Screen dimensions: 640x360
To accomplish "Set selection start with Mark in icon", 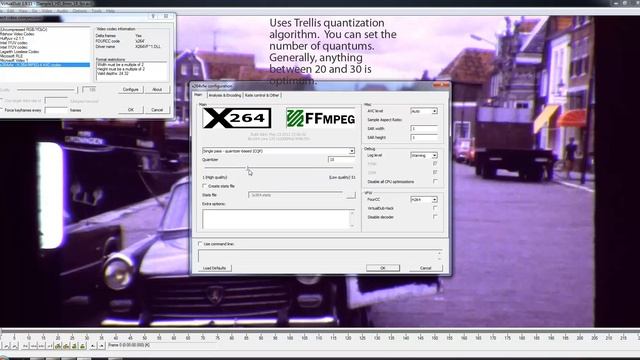I will [92, 346].
